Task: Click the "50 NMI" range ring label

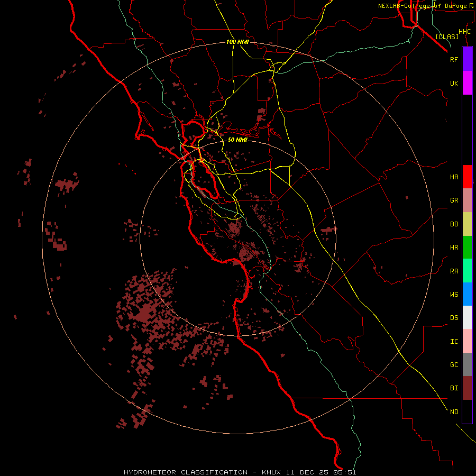Action: 237,140
